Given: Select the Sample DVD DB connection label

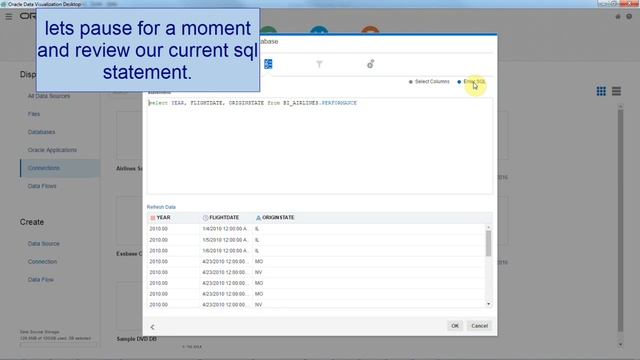Looking at the screenshot, I should 136,339.
